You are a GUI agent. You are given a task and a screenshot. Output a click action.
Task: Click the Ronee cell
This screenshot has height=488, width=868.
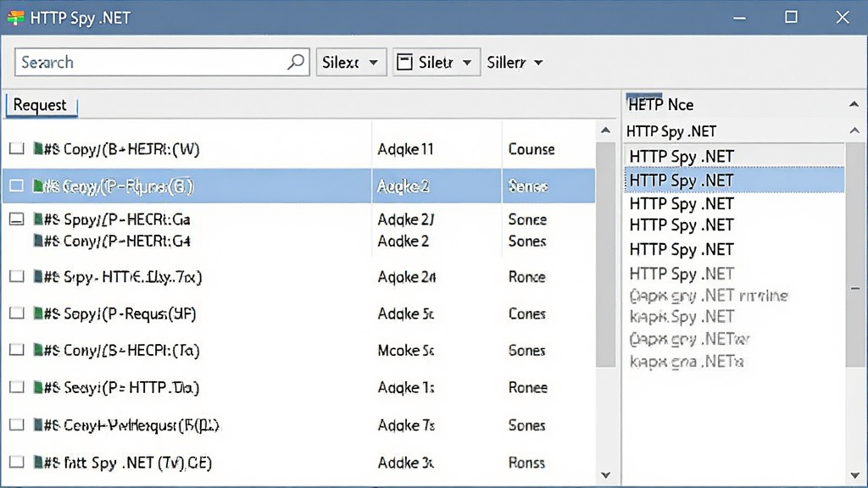pos(527,387)
